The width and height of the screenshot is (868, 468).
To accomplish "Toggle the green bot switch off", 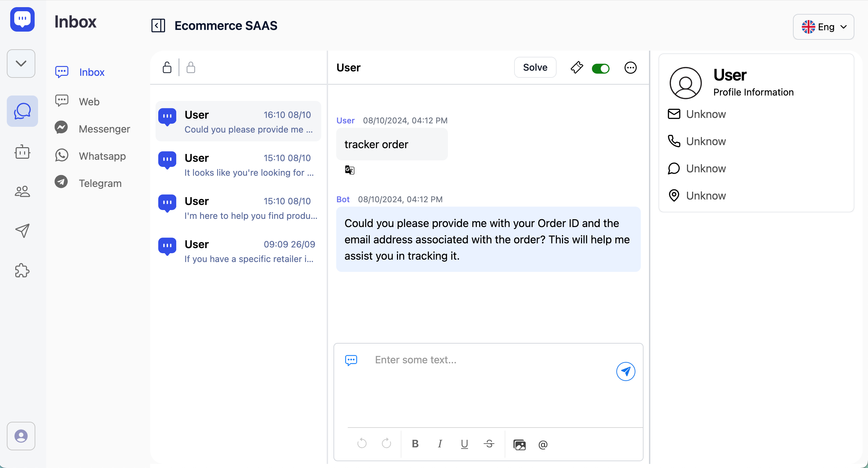I will 600,68.
